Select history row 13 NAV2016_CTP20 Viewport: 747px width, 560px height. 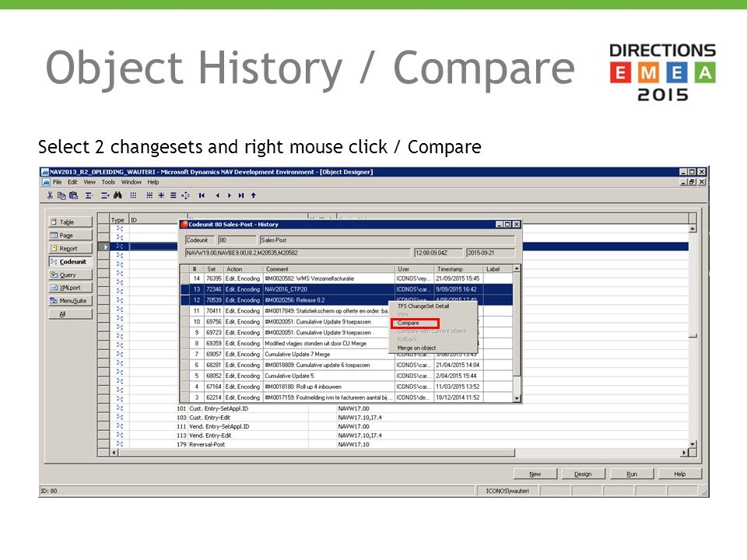tap(346, 289)
